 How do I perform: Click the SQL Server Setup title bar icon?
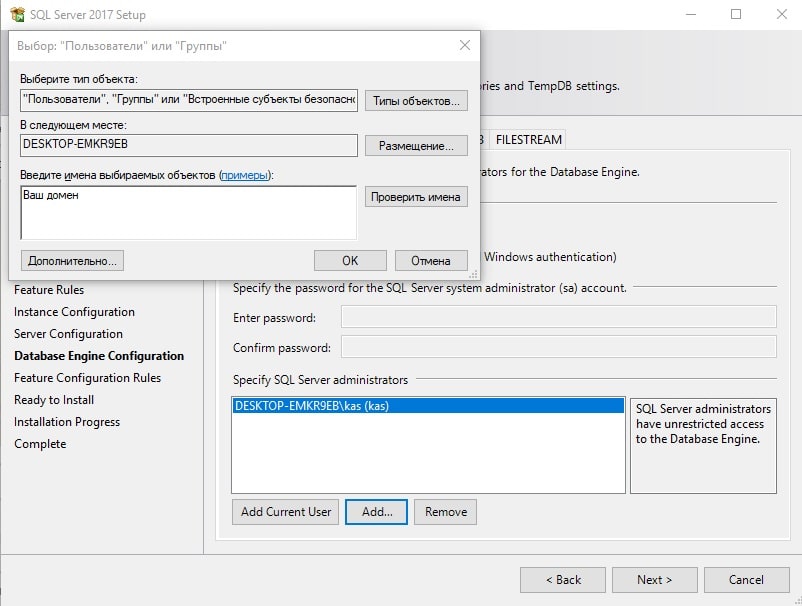(17, 14)
